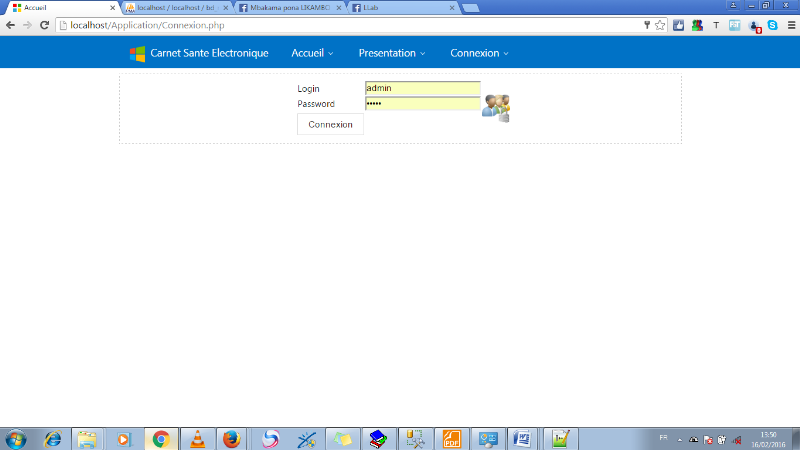This screenshot has width=800, height=450.
Task: Submit the form with Connexion button
Action: [x=330, y=124]
